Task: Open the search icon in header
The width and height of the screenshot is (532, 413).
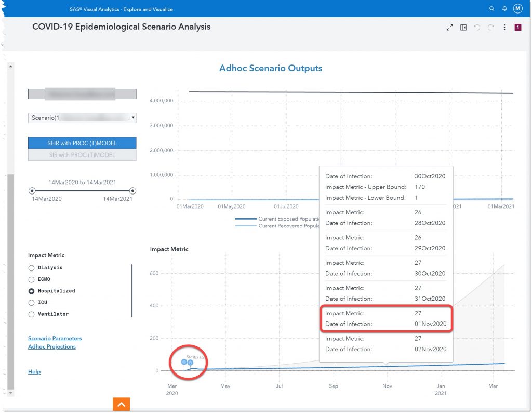Action: tap(492, 9)
